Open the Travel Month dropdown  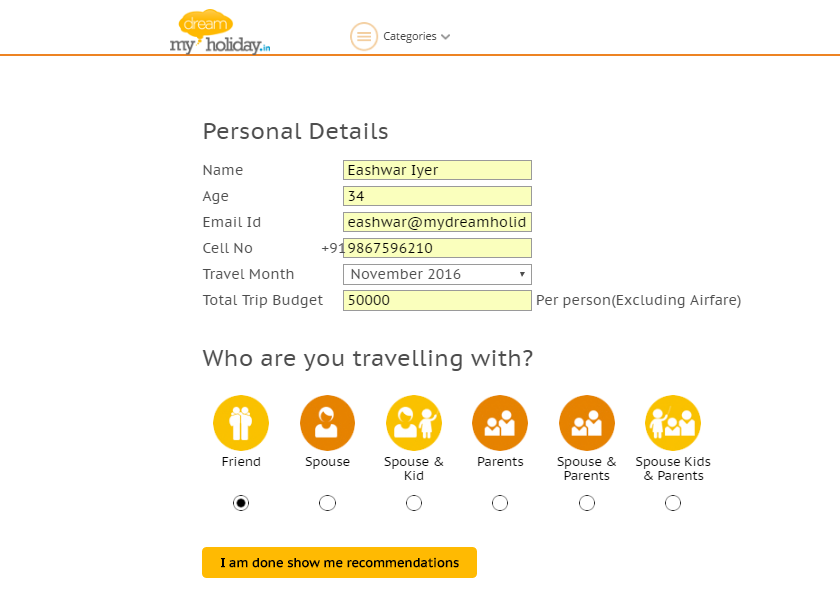click(437, 274)
